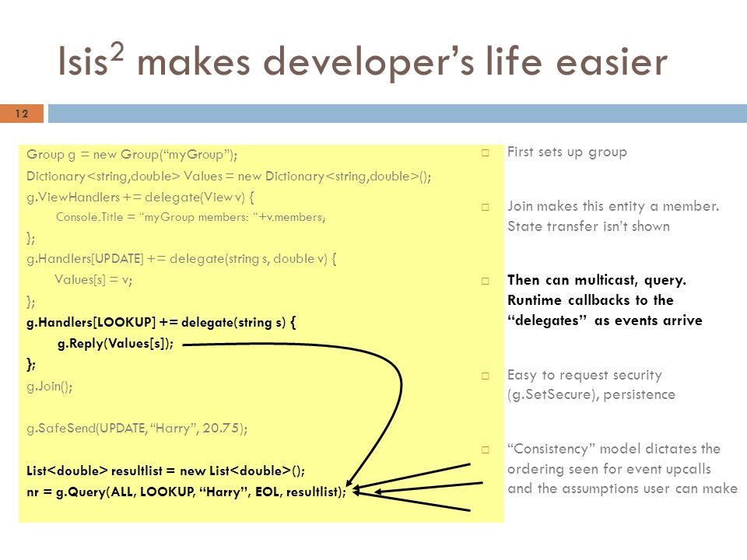Click the text "State transfer isn't shown"

(588, 226)
